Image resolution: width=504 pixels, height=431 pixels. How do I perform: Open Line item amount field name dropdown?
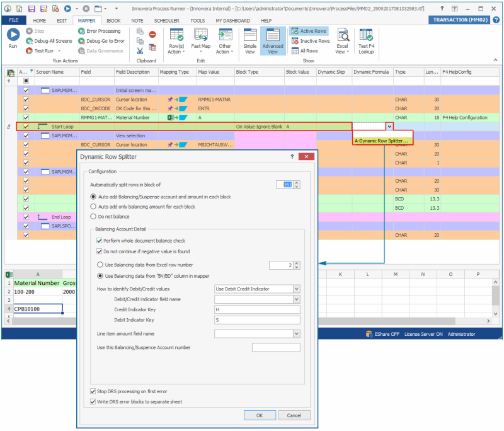click(x=296, y=333)
